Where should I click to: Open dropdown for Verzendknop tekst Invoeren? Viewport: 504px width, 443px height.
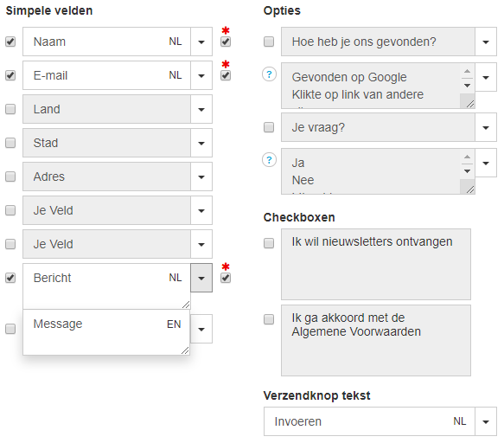(486, 421)
